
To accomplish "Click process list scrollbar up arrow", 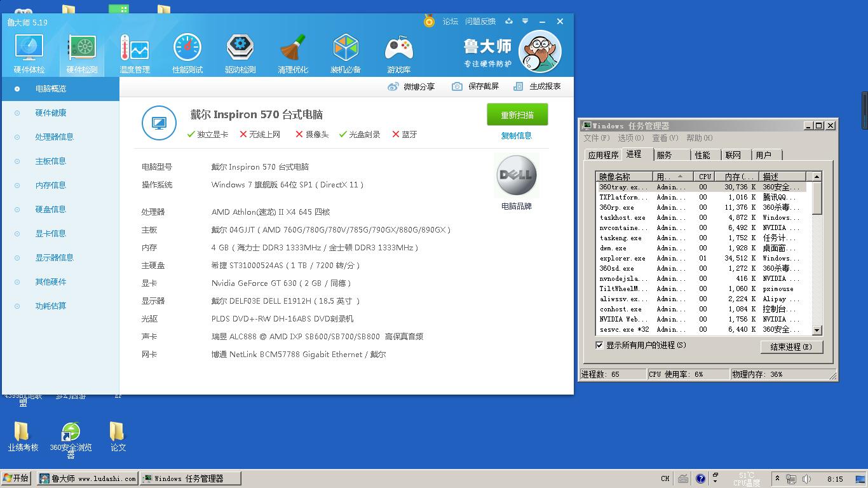I will tap(817, 177).
